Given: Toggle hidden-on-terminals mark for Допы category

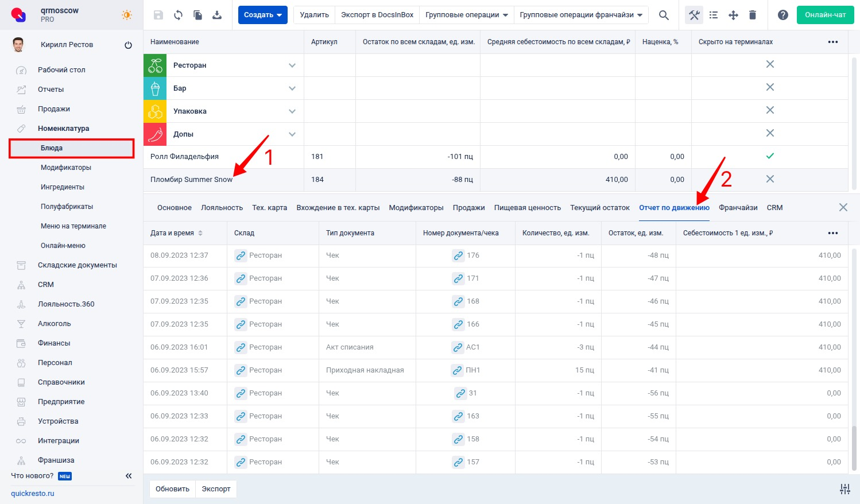Looking at the screenshot, I should [770, 133].
